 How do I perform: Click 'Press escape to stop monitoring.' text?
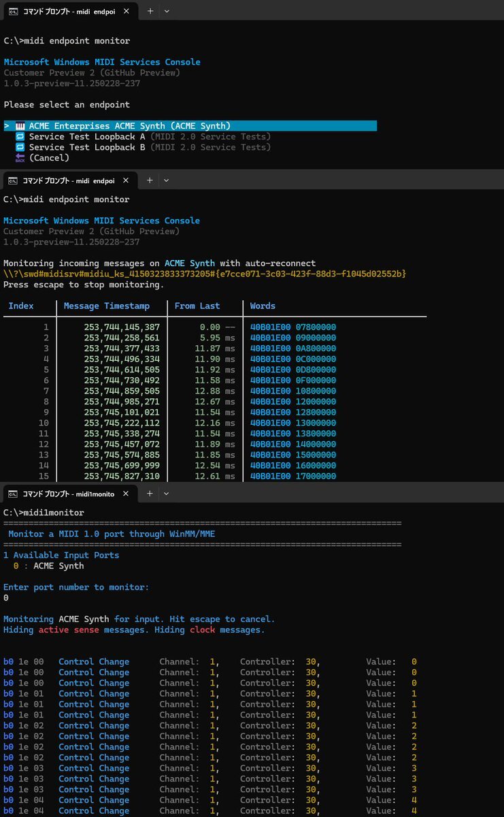click(x=84, y=285)
